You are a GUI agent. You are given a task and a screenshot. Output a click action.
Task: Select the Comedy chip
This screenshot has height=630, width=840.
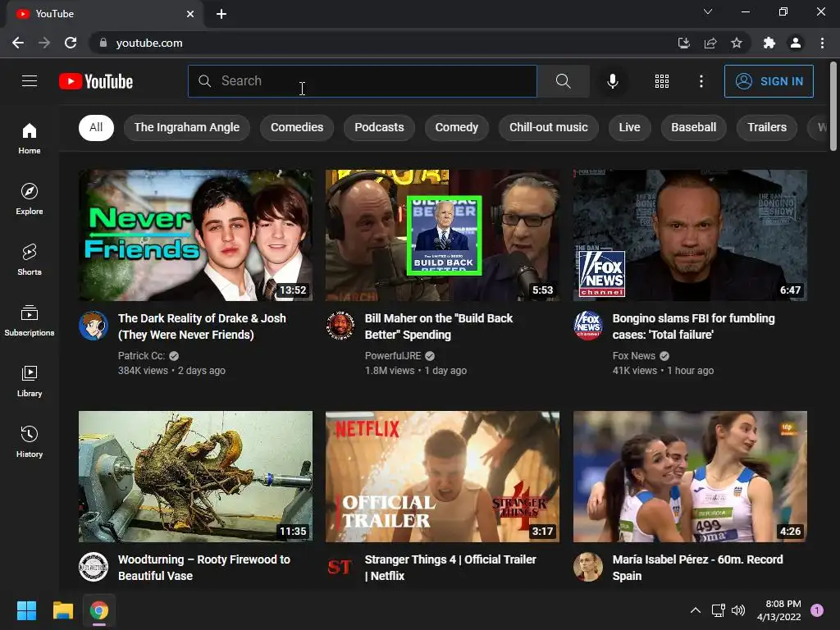click(x=456, y=127)
